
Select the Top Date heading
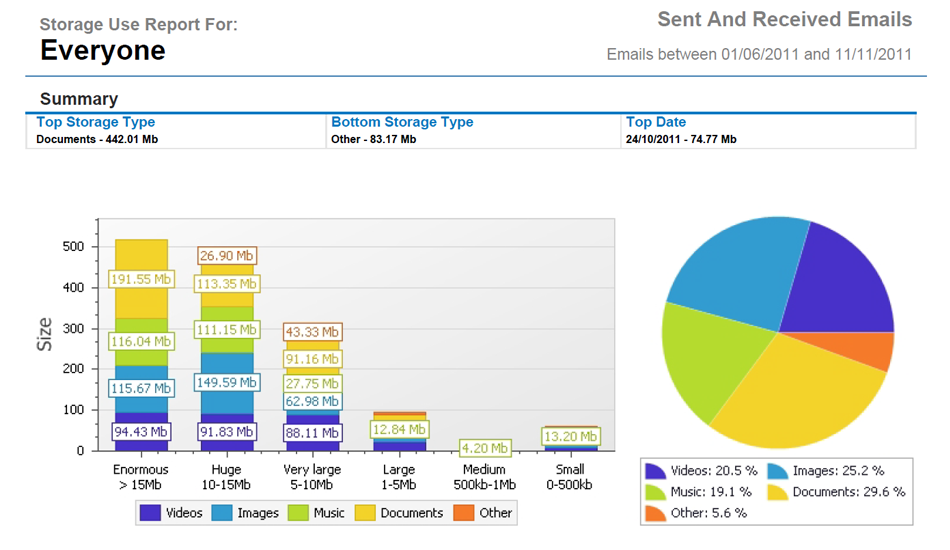[x=656, y=122]
